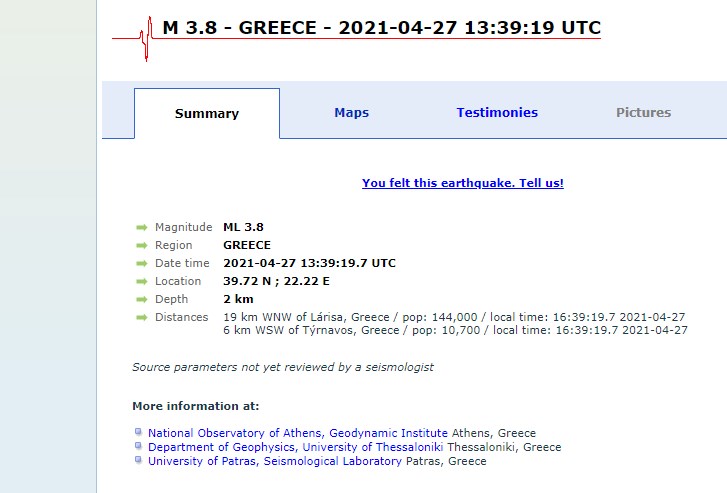Click the bullet icon before University of Patras
The height and width of the screenshot is (493, 727).
pos(138,461)
